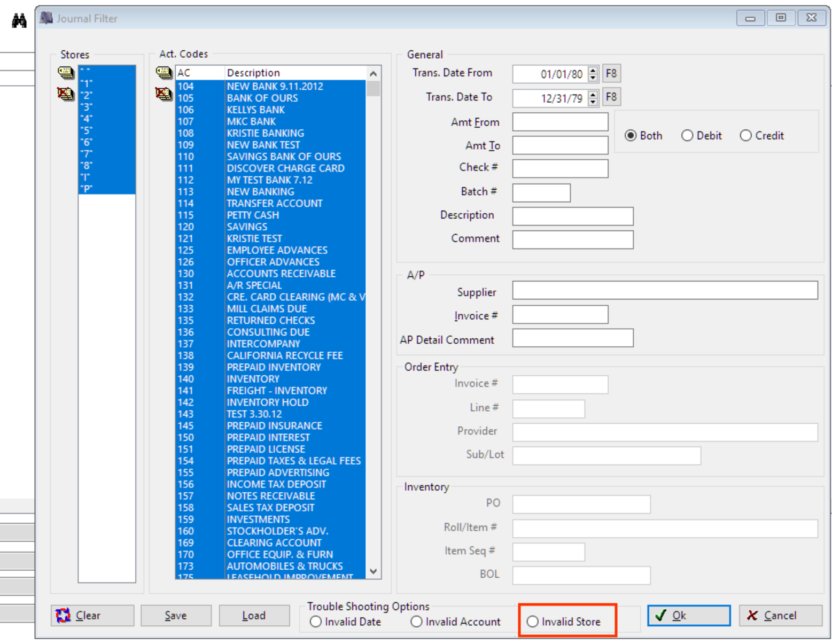Select the Credit radio option
This screenshot has height=644, width=832.
[762, 136]
